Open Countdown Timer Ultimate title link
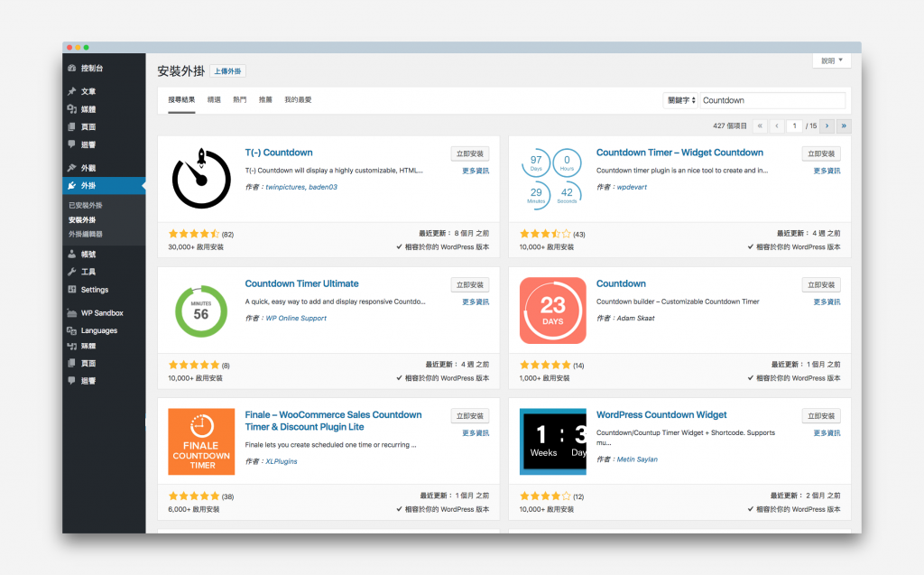The width and height of the screenshot is (924, 575). tap(301, 283)
